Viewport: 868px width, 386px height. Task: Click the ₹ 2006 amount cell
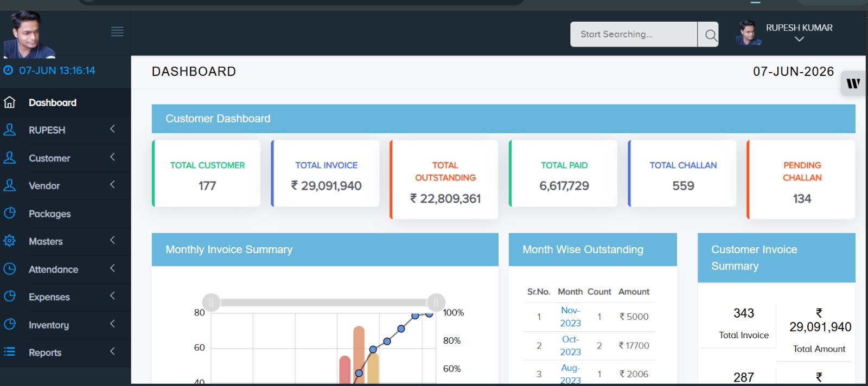point(634,374)
